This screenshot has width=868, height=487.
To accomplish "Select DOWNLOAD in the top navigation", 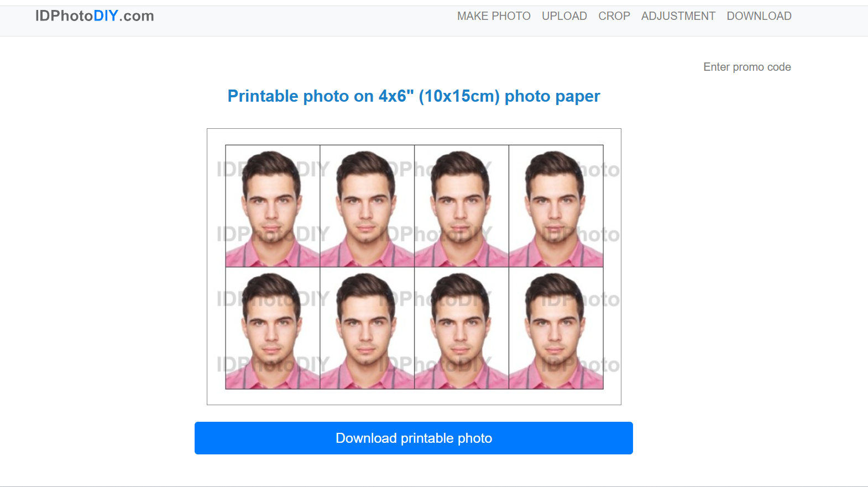I will [x=759, y=16].
